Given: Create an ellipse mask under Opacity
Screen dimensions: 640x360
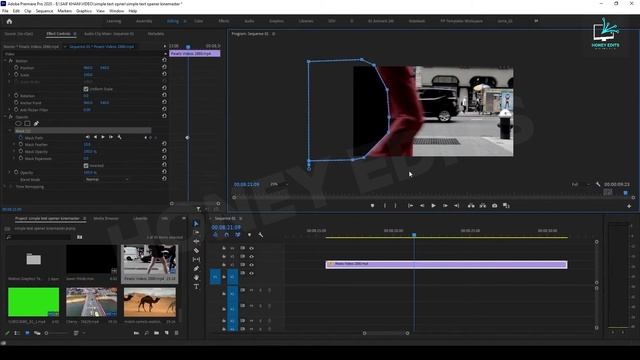Looking at the screenshot, I should click(x=18, y=123).
